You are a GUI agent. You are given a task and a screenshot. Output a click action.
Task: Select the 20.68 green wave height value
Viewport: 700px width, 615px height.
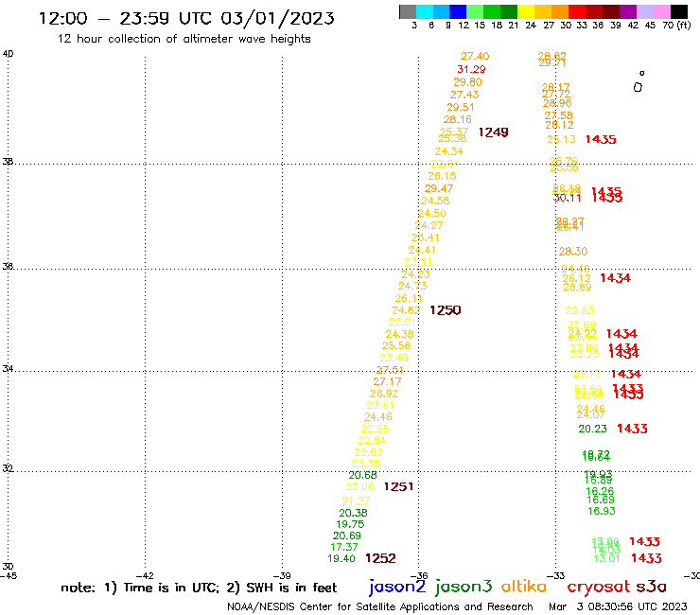click(362, 476)
